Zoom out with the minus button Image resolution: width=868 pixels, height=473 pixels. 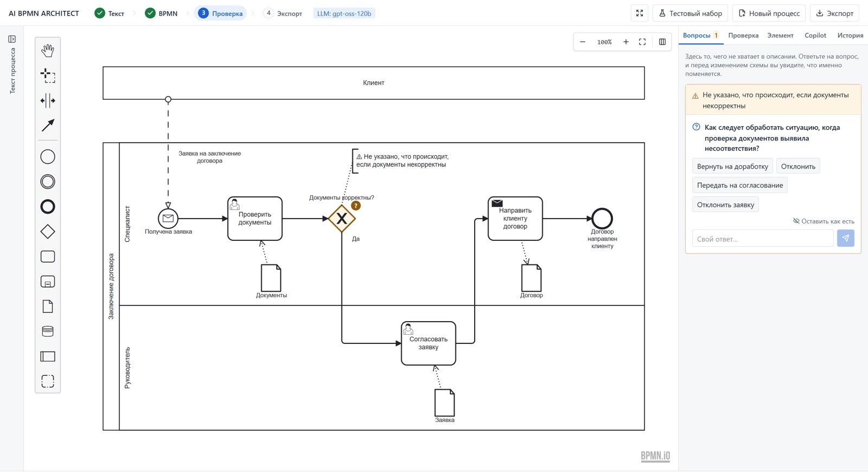point(583,42)
